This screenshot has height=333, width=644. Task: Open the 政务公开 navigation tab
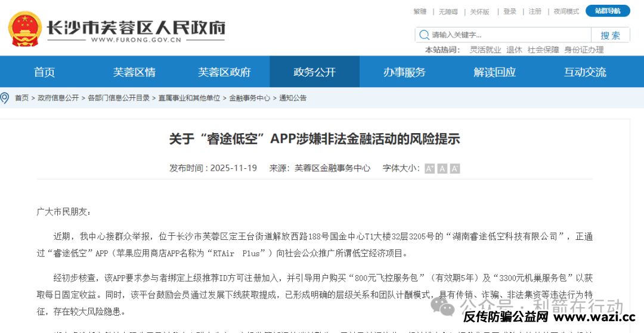[314, 72]
